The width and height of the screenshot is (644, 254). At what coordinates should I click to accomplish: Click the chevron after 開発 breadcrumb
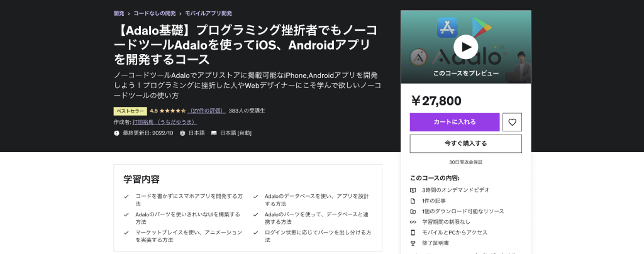coord(129,14)
